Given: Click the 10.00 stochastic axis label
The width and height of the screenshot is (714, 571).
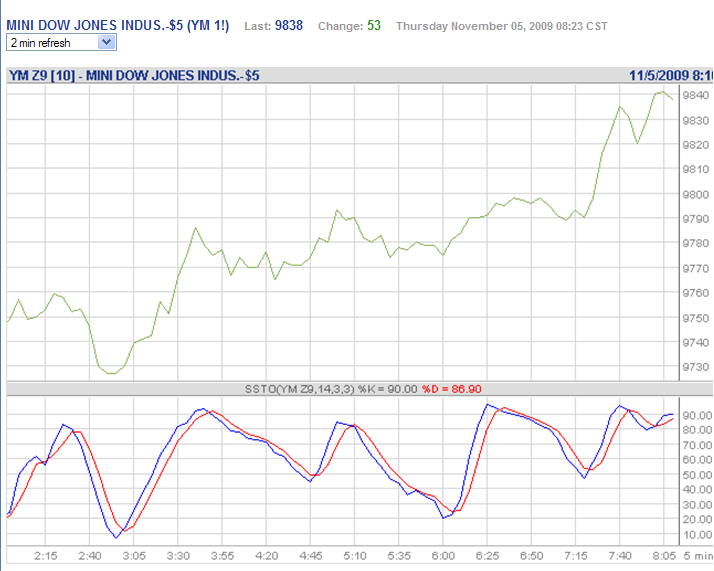Looking at the screenshot, I should tap(697, 535).
